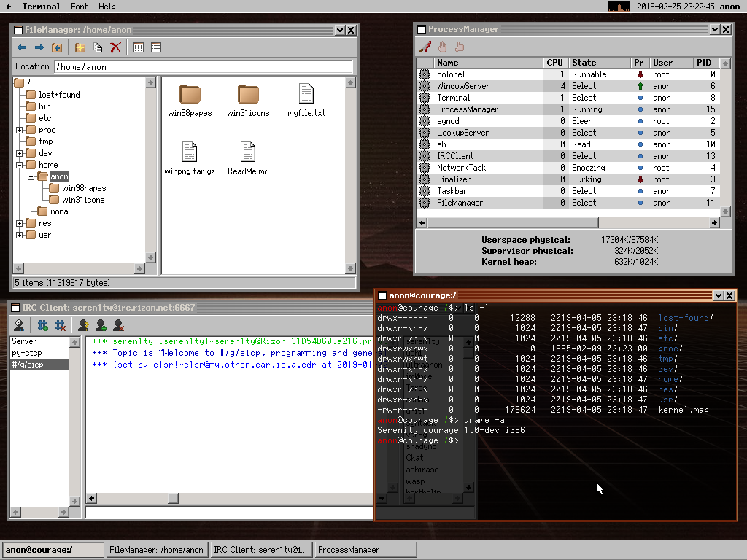Image resolution: width=747 pixels, height=560 pixels.
Task: Click the back arrow in FileManager toolbar
Action: [x=22, y=48]
